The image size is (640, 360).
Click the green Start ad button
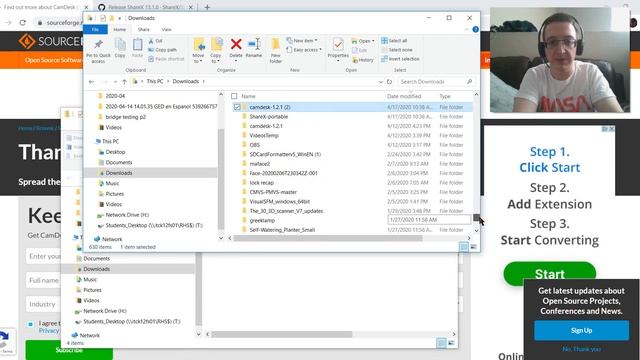(549, 273)
